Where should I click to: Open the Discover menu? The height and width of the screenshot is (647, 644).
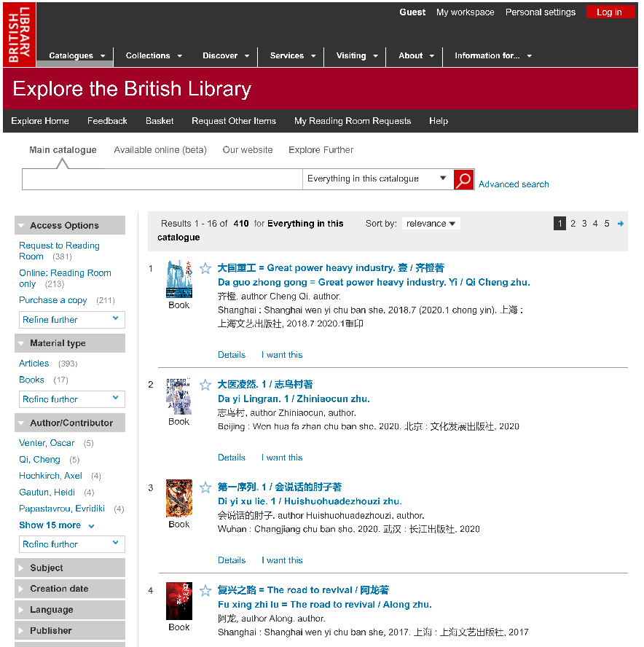[x=226, y=55]
